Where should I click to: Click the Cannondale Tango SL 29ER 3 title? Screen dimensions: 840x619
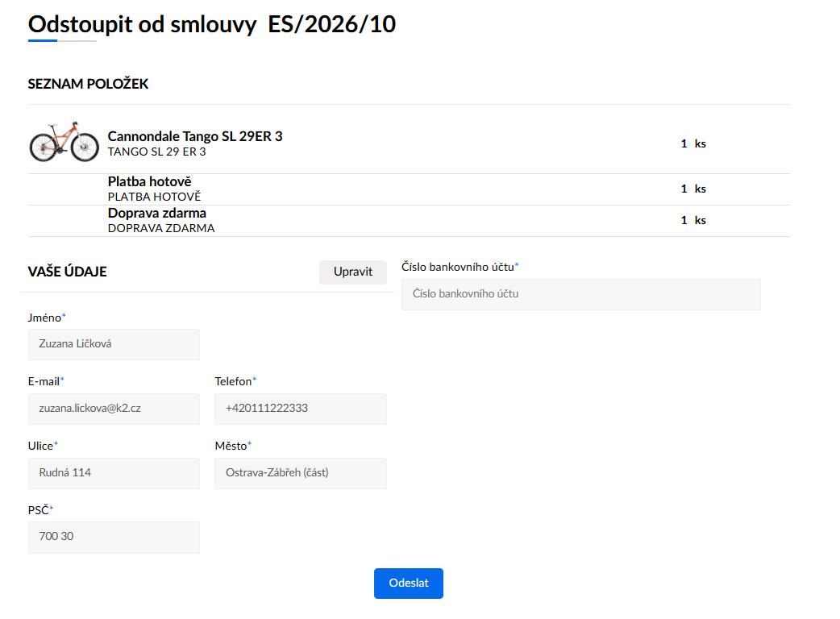click(x=195, y=136)
